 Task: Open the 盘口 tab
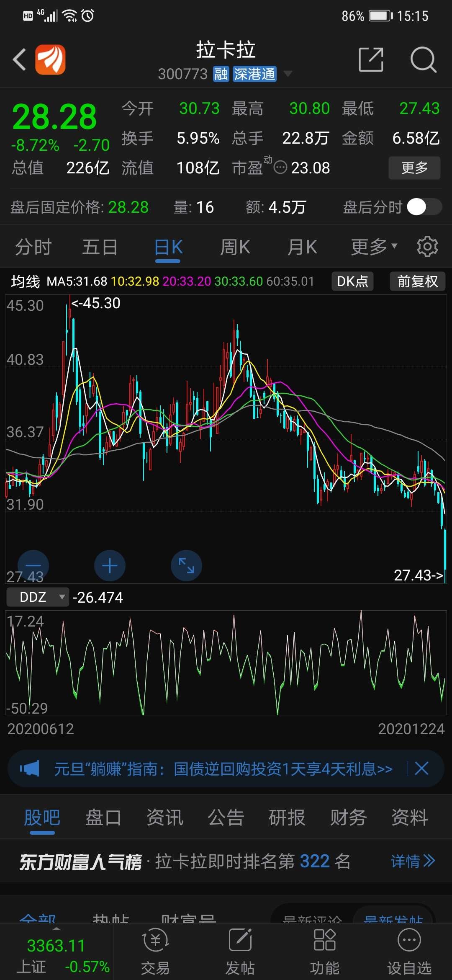click(103, 817)
